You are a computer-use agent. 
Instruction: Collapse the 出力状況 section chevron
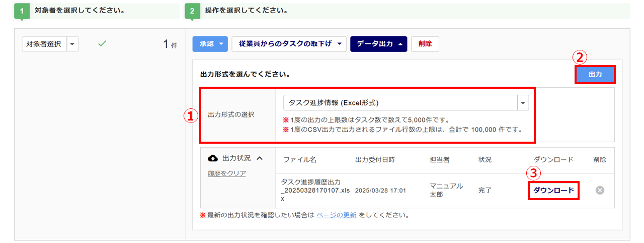[260, 158]
